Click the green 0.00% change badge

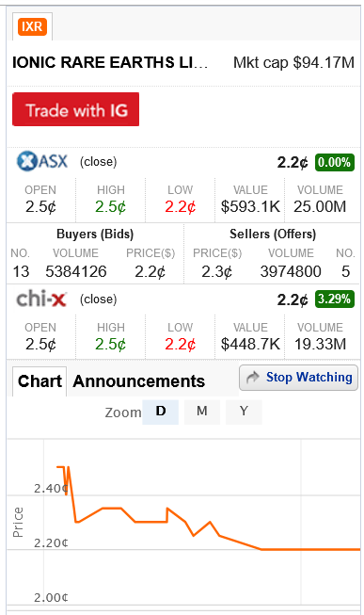[x=335, y=162]
